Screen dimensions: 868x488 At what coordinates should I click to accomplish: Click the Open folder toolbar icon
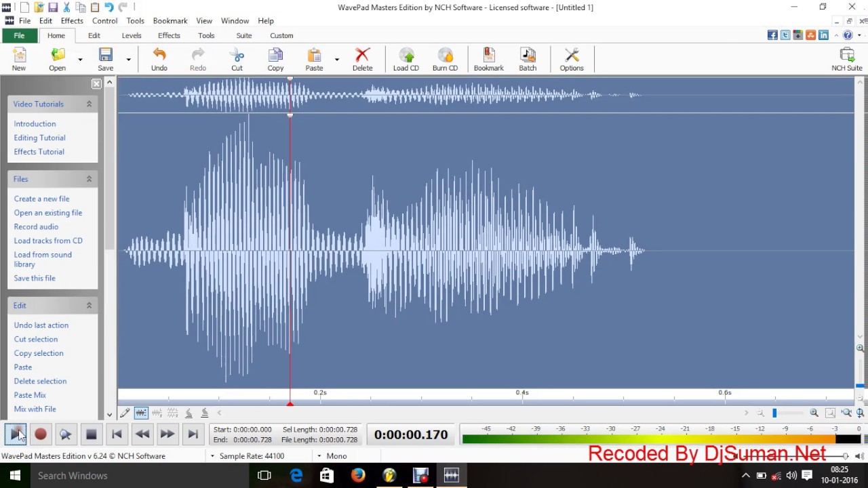click(57, 59)
